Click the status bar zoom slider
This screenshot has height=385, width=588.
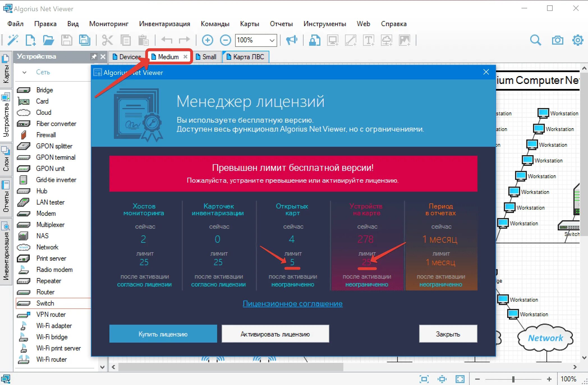[x=513, y=379]
